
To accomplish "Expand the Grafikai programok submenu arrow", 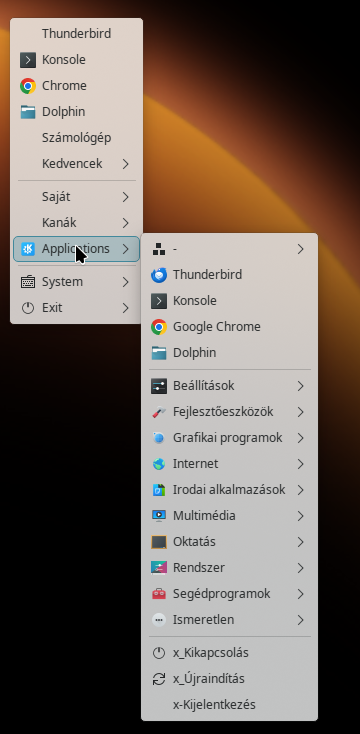I will (301, 438).
